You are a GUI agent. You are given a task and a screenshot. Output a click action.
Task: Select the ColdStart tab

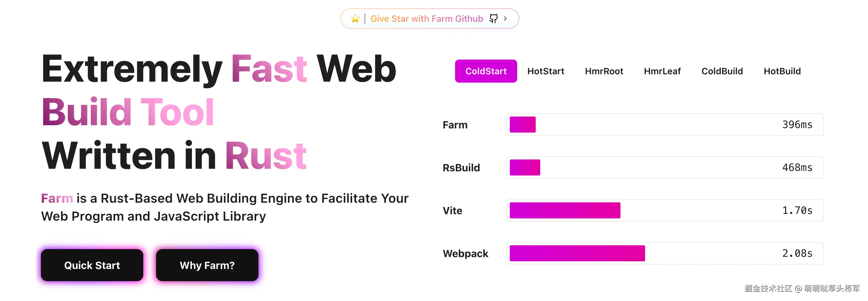coord(485,71)
